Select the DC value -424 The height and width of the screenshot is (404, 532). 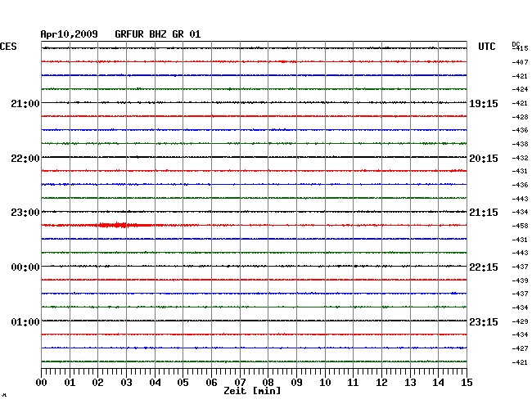point(520,89)
